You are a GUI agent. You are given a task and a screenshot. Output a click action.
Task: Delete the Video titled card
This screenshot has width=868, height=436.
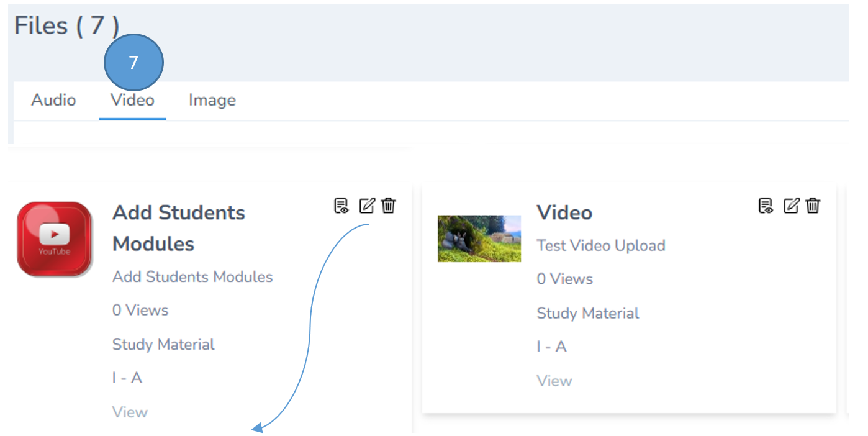813,205
